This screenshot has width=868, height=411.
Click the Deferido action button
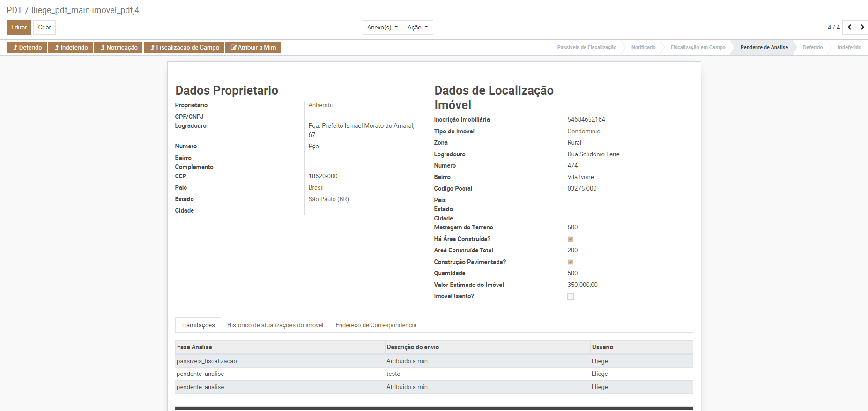point(27,47)
